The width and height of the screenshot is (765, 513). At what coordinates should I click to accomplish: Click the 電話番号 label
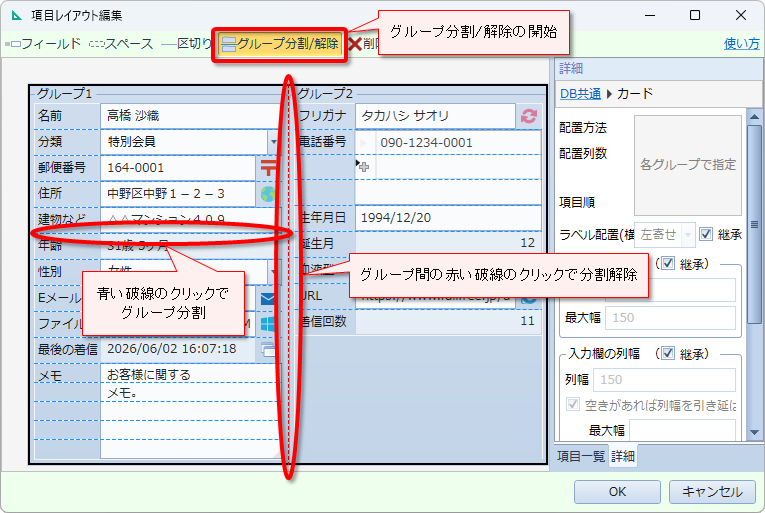click(x=323, y=142)
